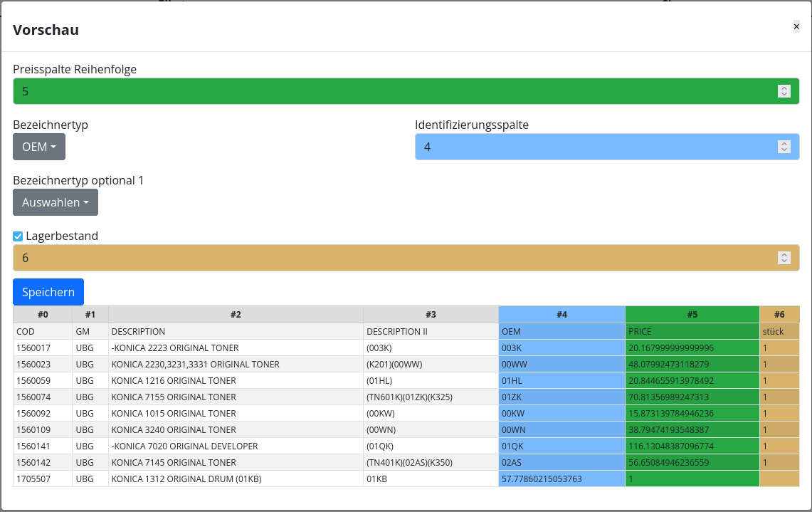Click the OEM cell 00WW
This screenshot has height=512, width=812.
click(561, 365)
